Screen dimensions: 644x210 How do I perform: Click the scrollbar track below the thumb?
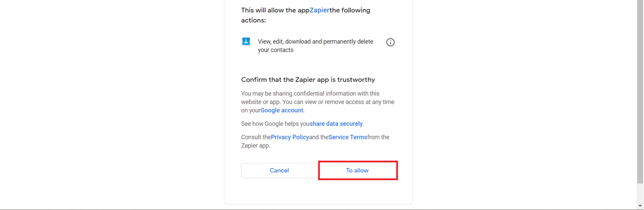point(640,193)
